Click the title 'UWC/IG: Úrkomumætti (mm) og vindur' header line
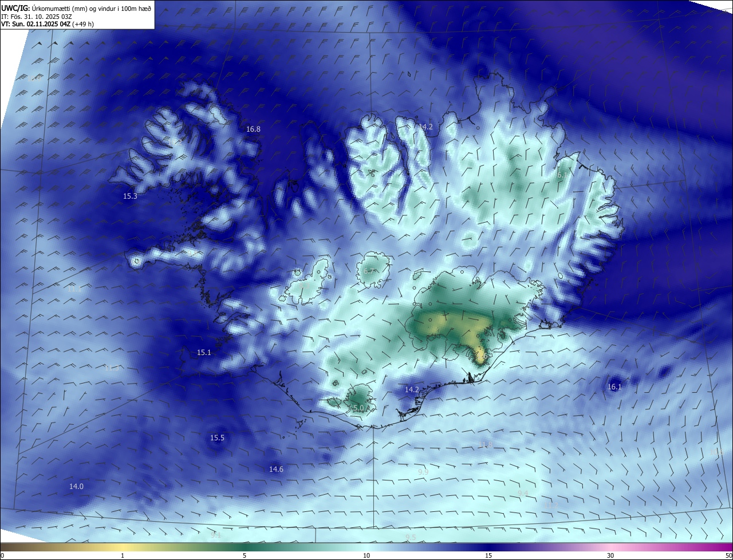 [76, 8]
